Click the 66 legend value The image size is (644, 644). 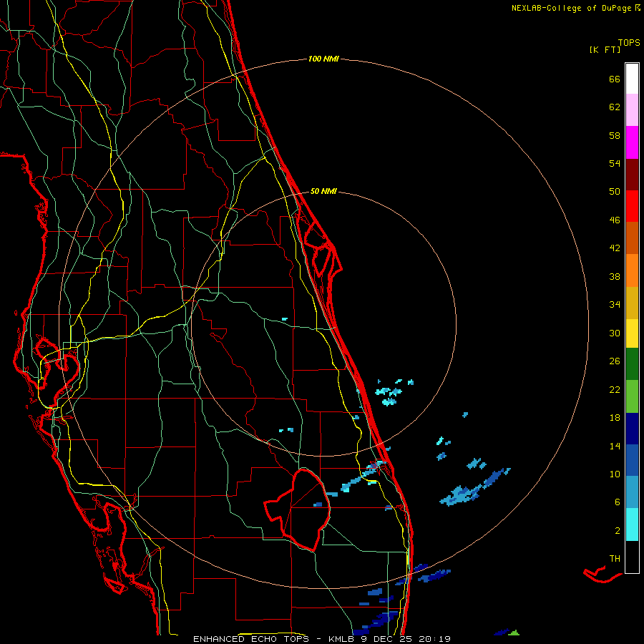[615, 79]
